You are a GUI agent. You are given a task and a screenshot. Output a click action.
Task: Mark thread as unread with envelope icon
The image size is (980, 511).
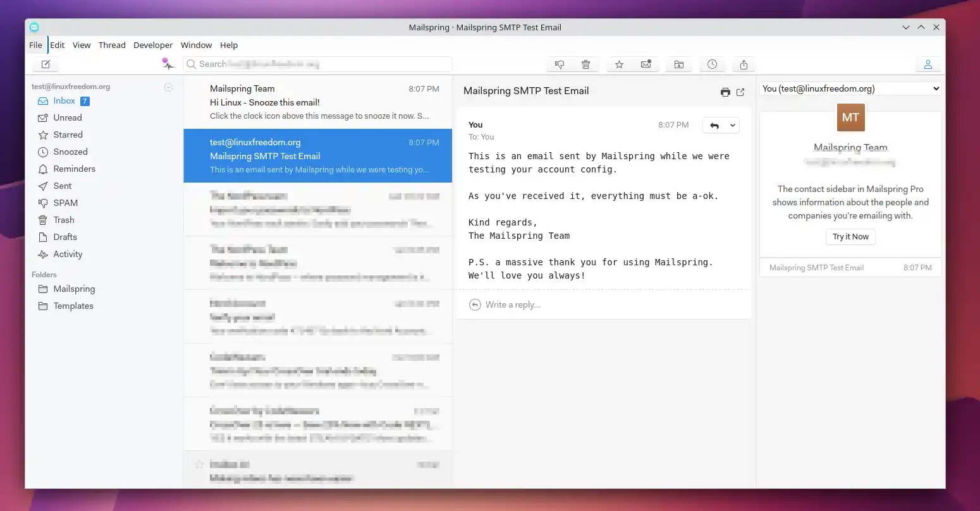[x=646, y=64]
